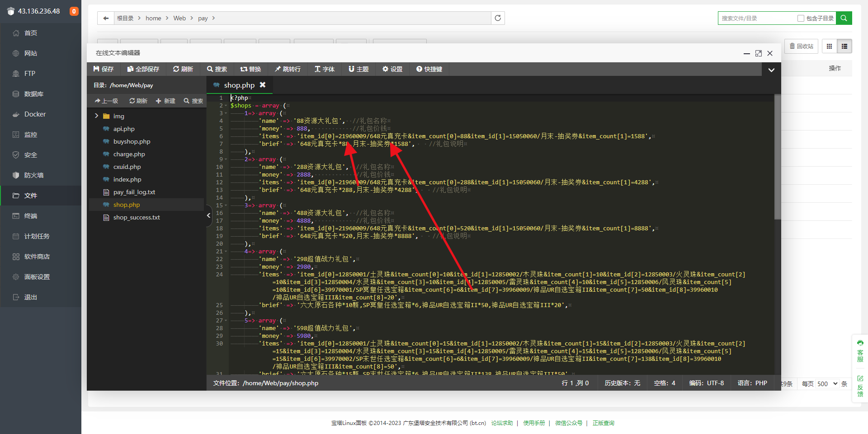Click the Save icon in editor toolbar
This screenshot has height=434, width=868.
pyautogui.click(x=96, y=69)
